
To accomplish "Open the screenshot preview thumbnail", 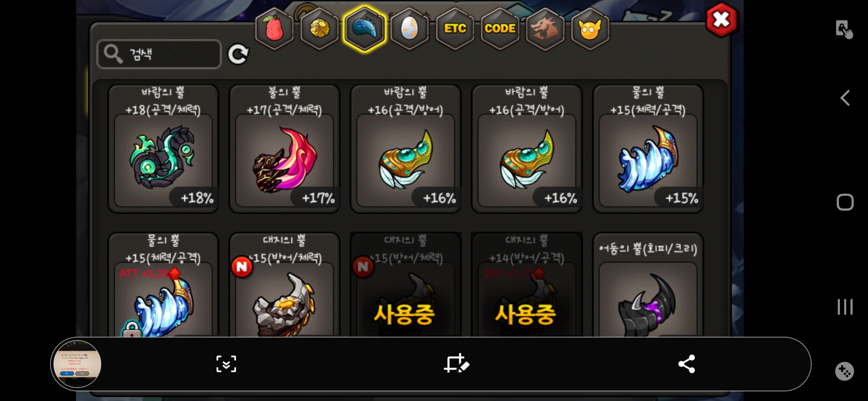I will click(x=77, y=364).
